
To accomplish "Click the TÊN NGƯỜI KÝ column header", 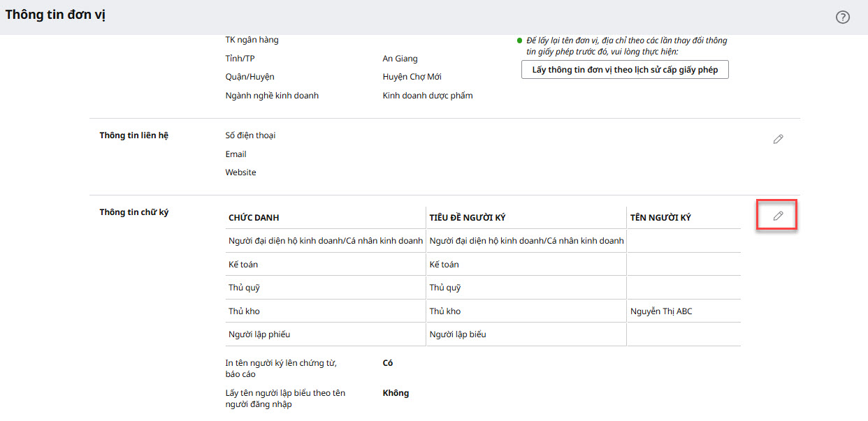I will 660,218.
